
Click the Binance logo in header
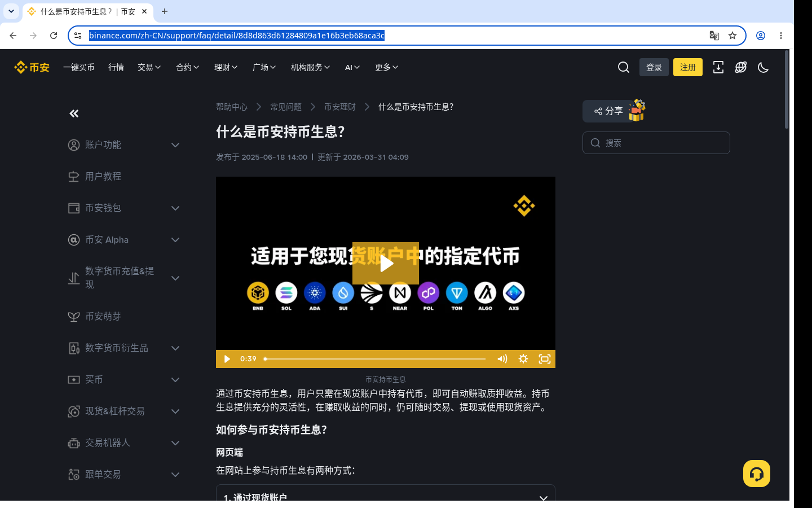tap(32, 67)
